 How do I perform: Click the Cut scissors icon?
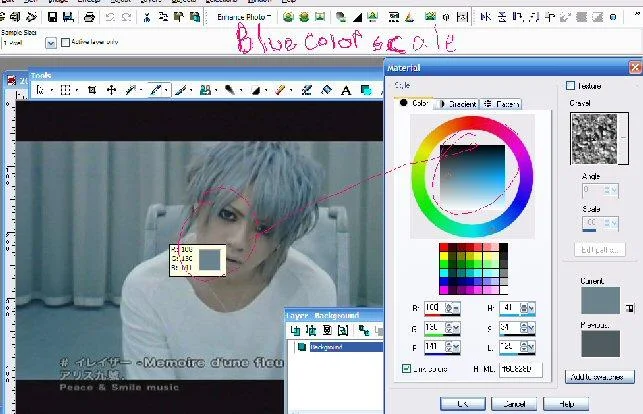pos(147,17)
